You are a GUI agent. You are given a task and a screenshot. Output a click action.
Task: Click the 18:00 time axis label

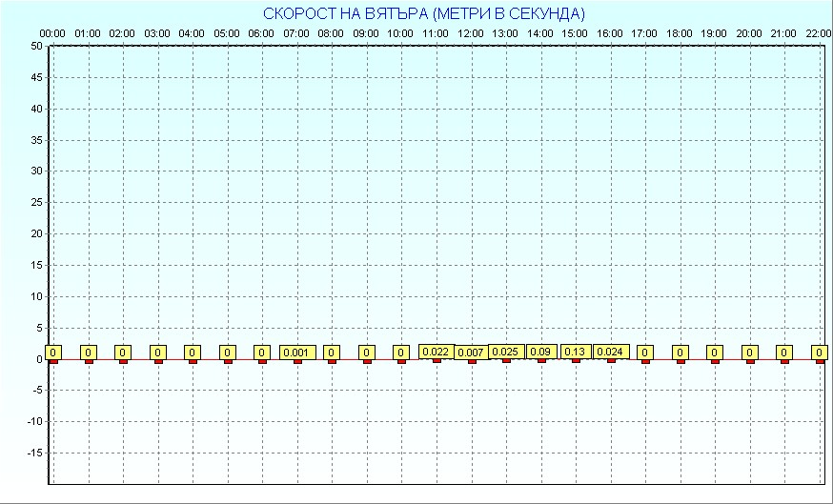(x=679, y=33)
